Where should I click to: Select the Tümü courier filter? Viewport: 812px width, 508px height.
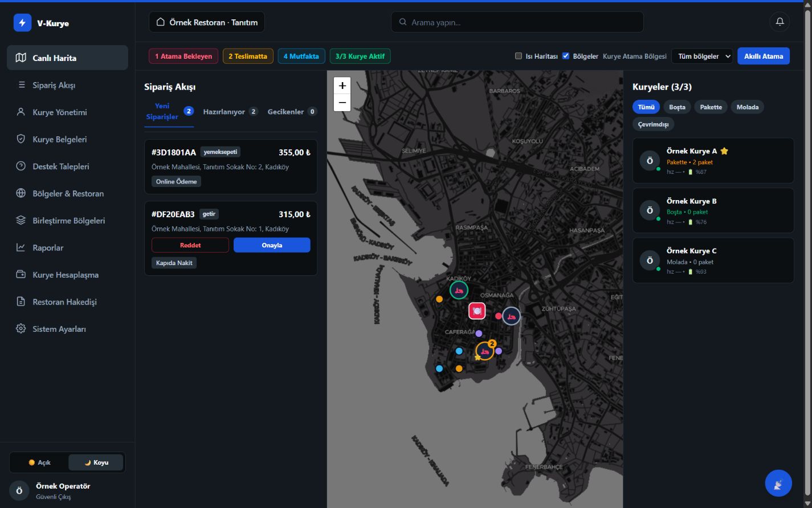pyautogui.click(x=646, y=107)
